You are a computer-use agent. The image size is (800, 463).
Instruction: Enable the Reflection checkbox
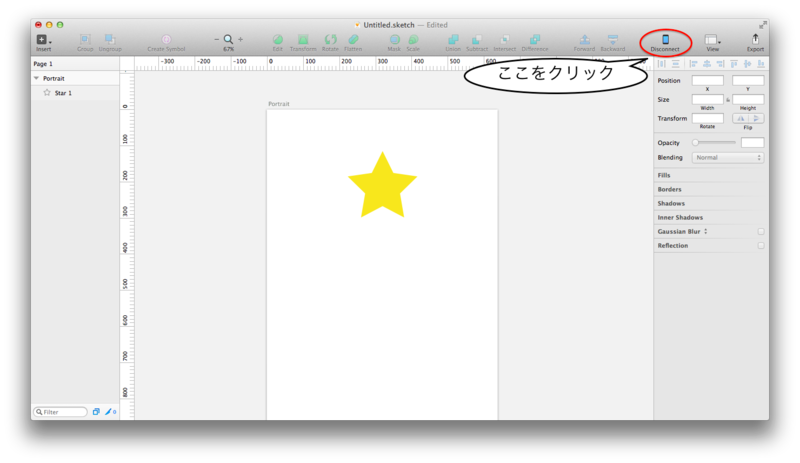(761, 246)
